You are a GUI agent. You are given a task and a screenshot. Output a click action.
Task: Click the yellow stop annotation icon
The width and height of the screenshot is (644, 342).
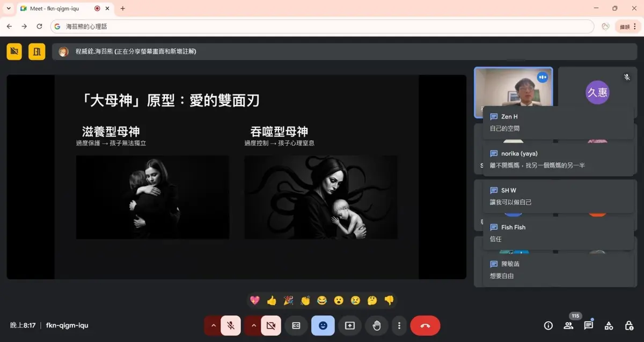click(14, 51)
